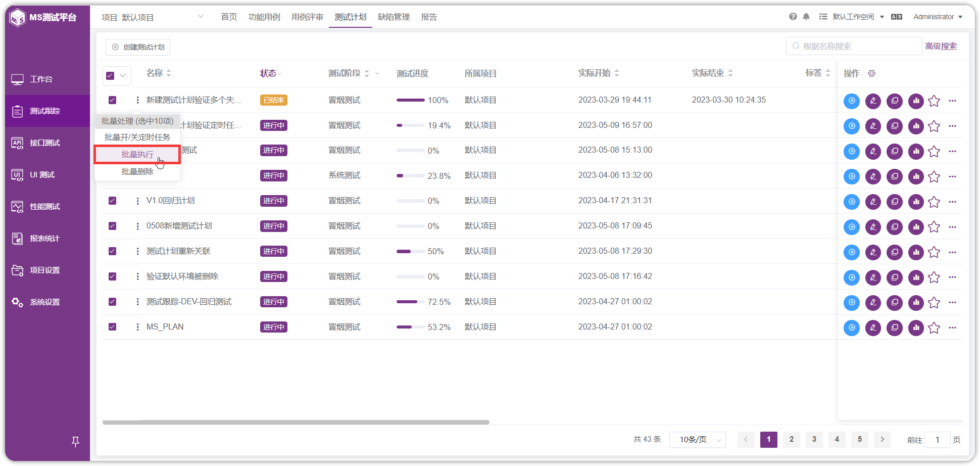This screenshot has height=466, width=980.
Task: Go to the next results page arrow
Action: pyautogui.click(x=883, y=440)
